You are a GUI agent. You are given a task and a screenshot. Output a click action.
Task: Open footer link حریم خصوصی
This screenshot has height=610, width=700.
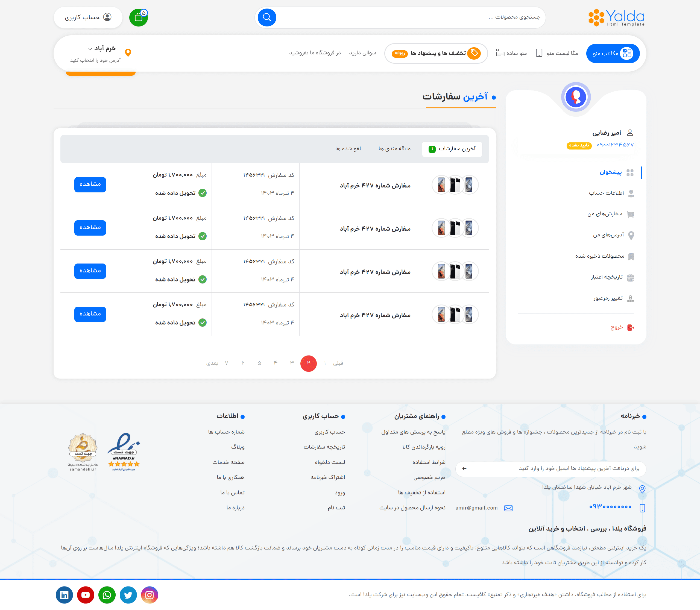click(x=429, y=477)
